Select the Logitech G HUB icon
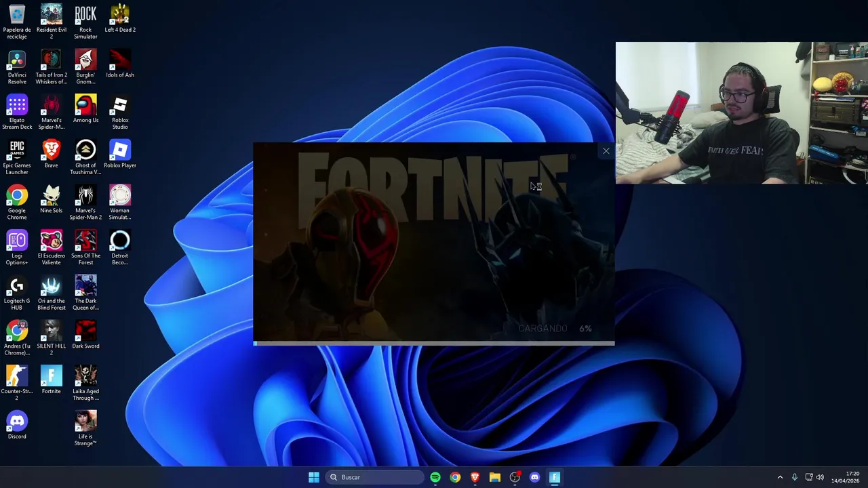 [x=17, y=293]
